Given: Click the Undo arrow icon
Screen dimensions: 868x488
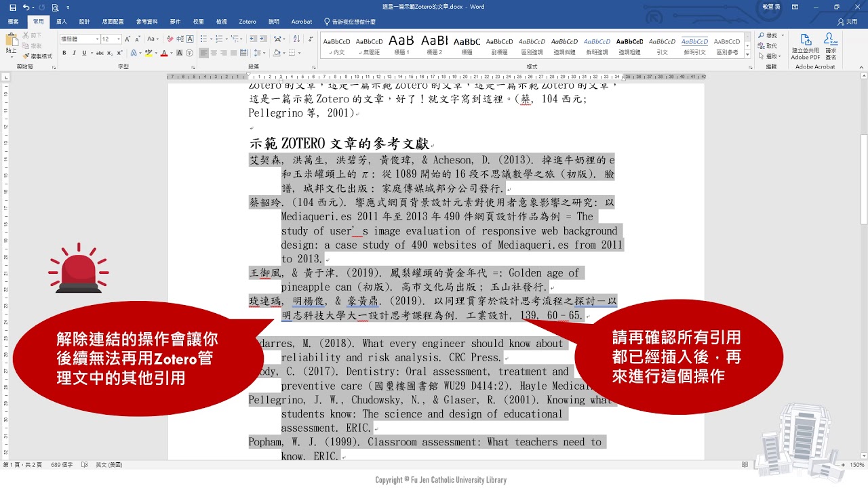Looking at the screenshot, I should pyautogui.click(x=26, y=7).
